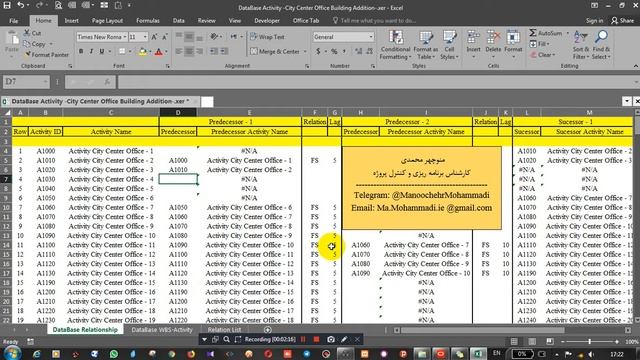This screenshot has height=360, width=640.
Task: Apply percent style format
Action: pos(334,51)
